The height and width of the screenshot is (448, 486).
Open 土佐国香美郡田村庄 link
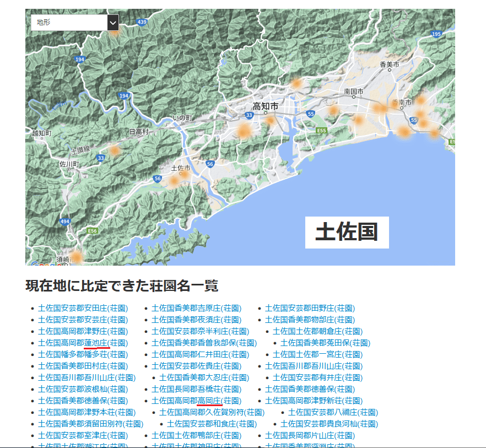click(83, 366)
